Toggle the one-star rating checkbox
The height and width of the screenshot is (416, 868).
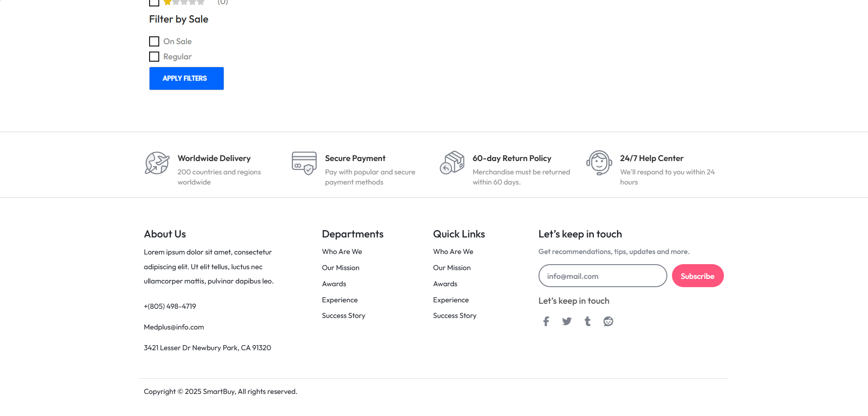154,2
